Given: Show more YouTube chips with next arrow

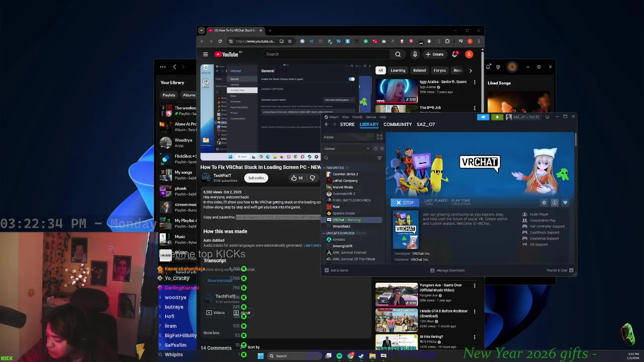Looking at the screenshot, I should pos(470,70).
